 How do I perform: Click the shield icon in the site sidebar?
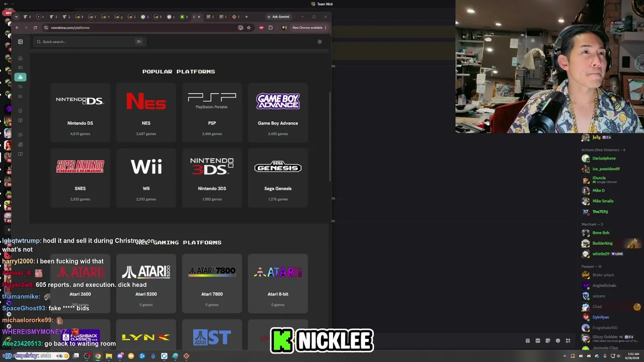[x=20, y=111]
